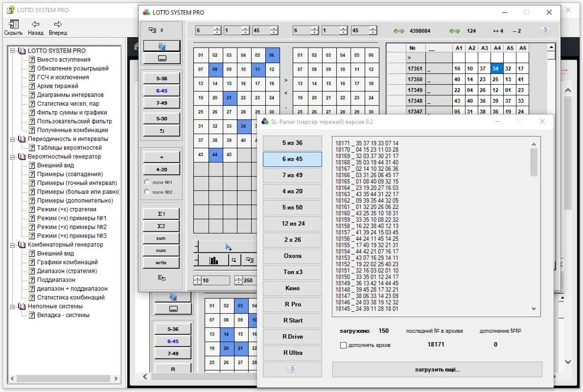Image resolution: width=583 pixels, height=392 pixels.
Task: Click the help tree horizontal scrollbar
Action: [64, 378]
